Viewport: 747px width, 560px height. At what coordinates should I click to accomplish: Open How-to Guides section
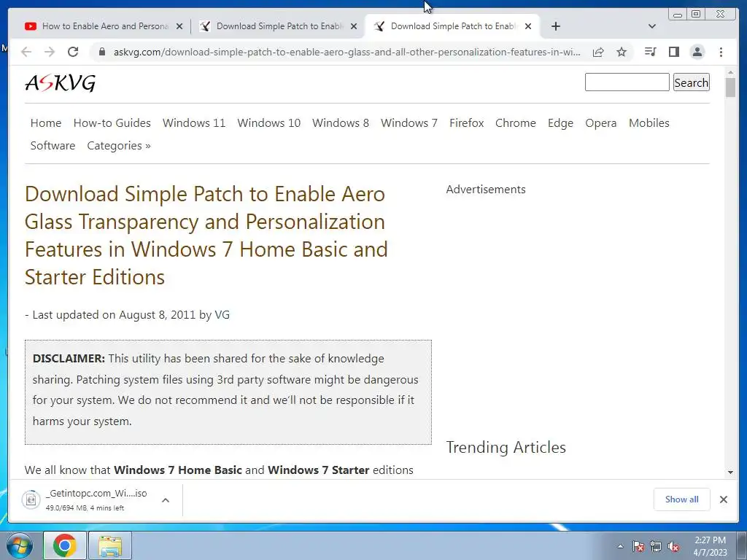pyautogui.click(x=112, y=122)
